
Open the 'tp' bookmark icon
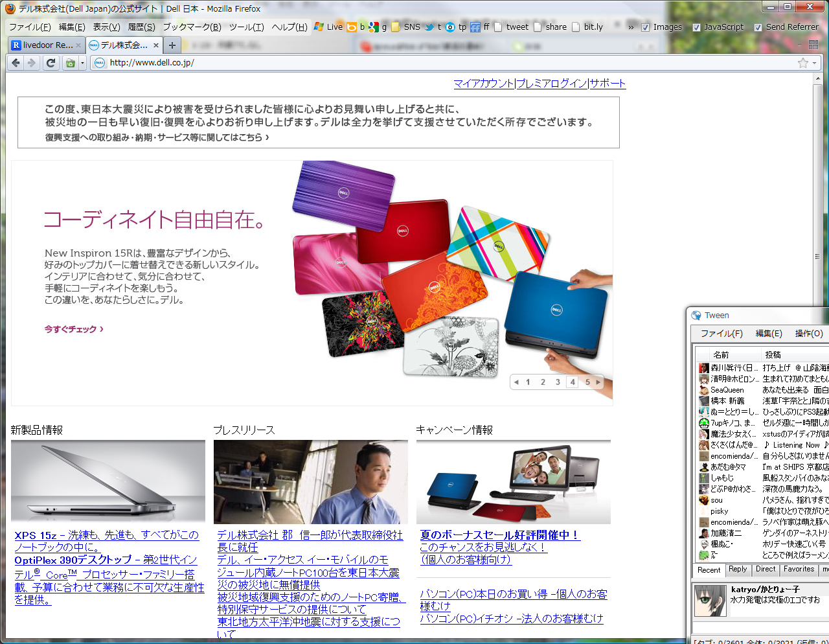click(x=456, y=27)
